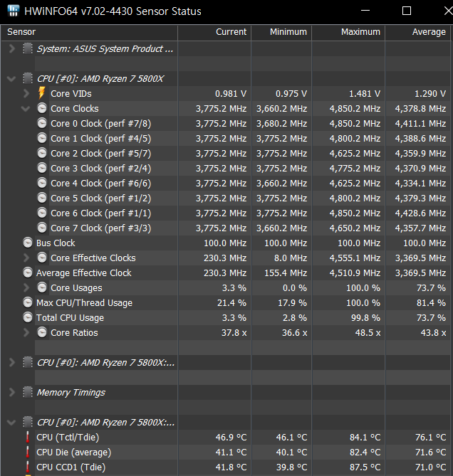Collapse the CPU group containing CPU (Tctl/Tdie)
Viewport: 453px width, 476px height.
coord(11,423)
